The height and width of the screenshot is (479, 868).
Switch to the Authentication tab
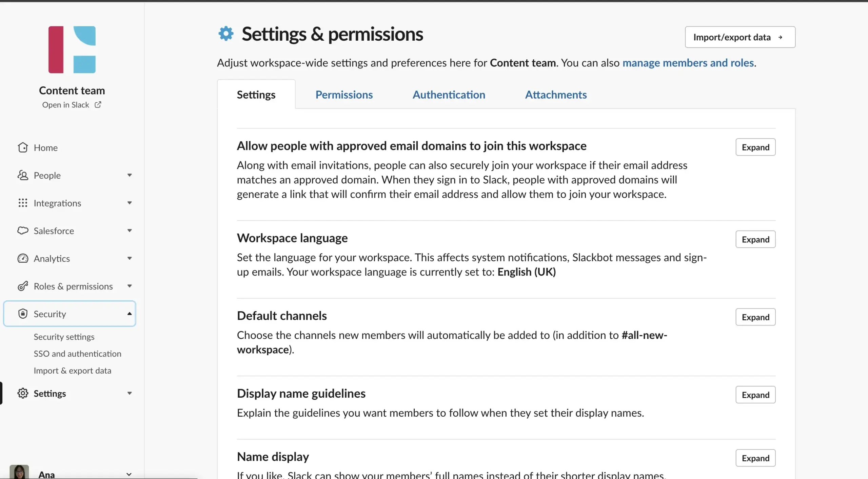coord(449,95)
